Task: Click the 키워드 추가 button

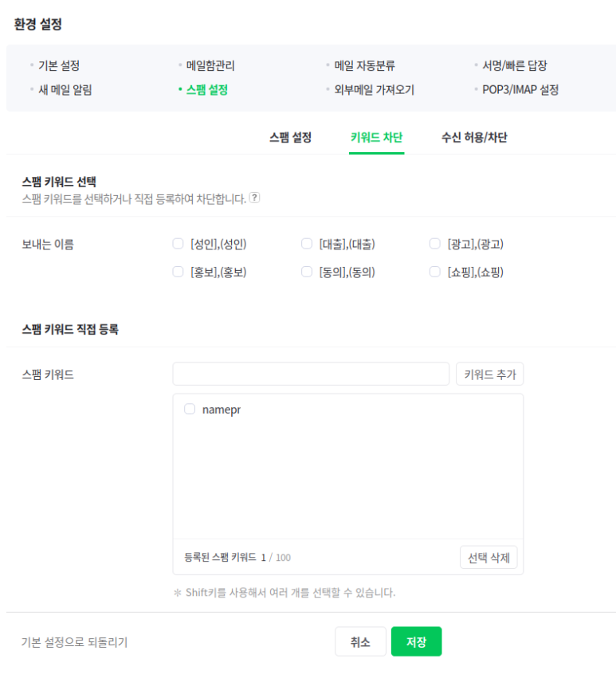Action: coord(490,374)
